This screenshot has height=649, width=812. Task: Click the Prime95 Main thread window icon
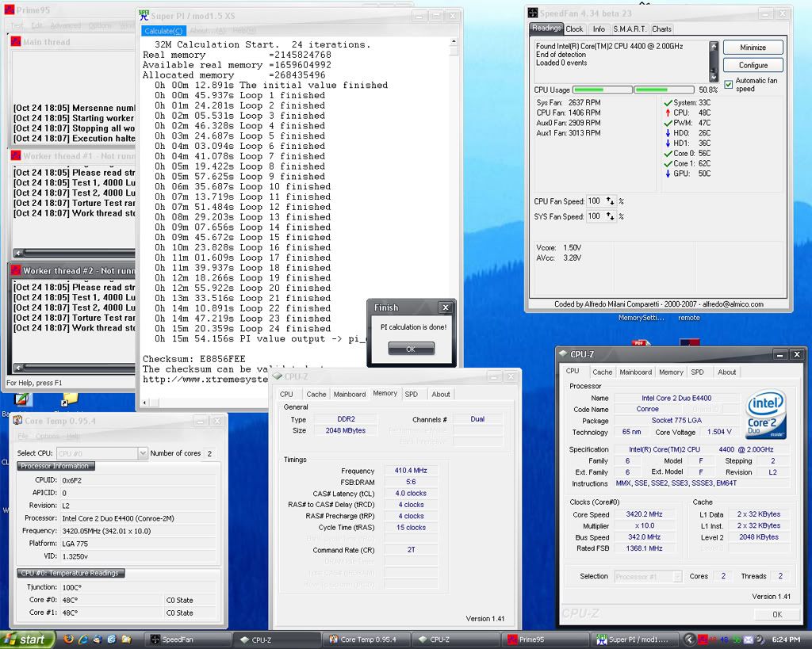[x=16, y=42]
